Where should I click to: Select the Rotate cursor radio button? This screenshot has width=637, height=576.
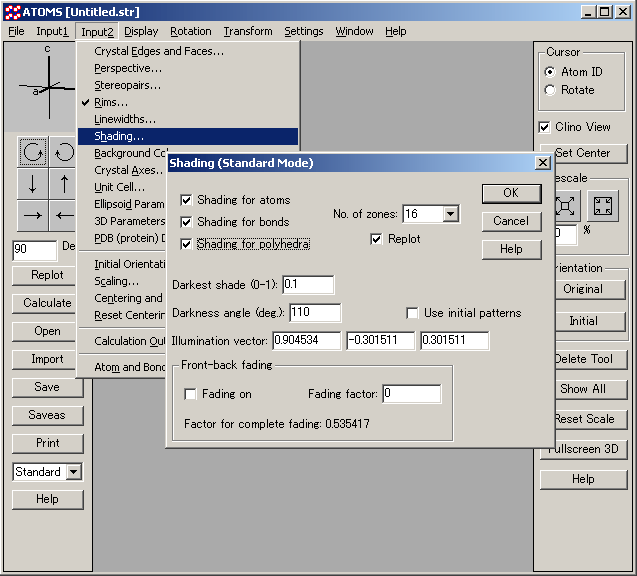point(550,90)
